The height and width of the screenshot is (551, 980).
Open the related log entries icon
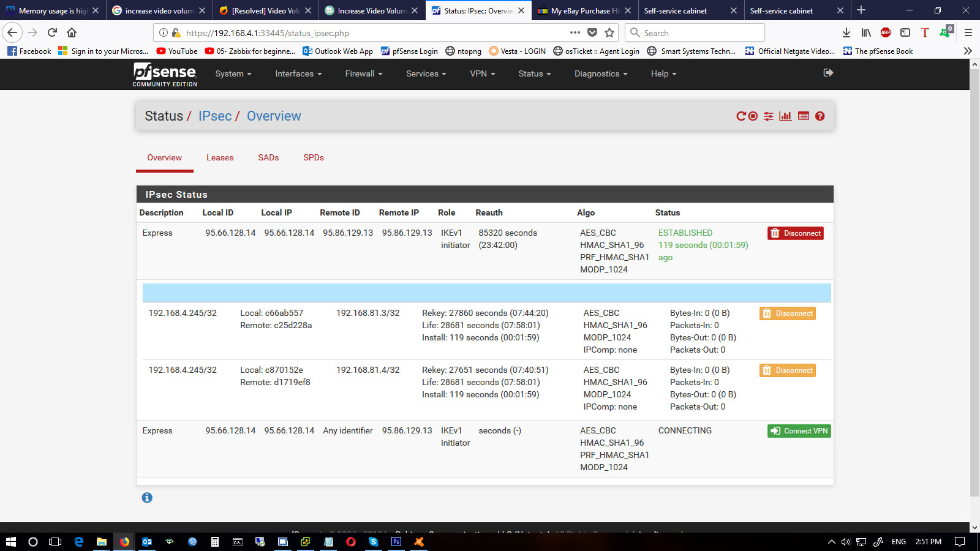(x=804, y=116)
